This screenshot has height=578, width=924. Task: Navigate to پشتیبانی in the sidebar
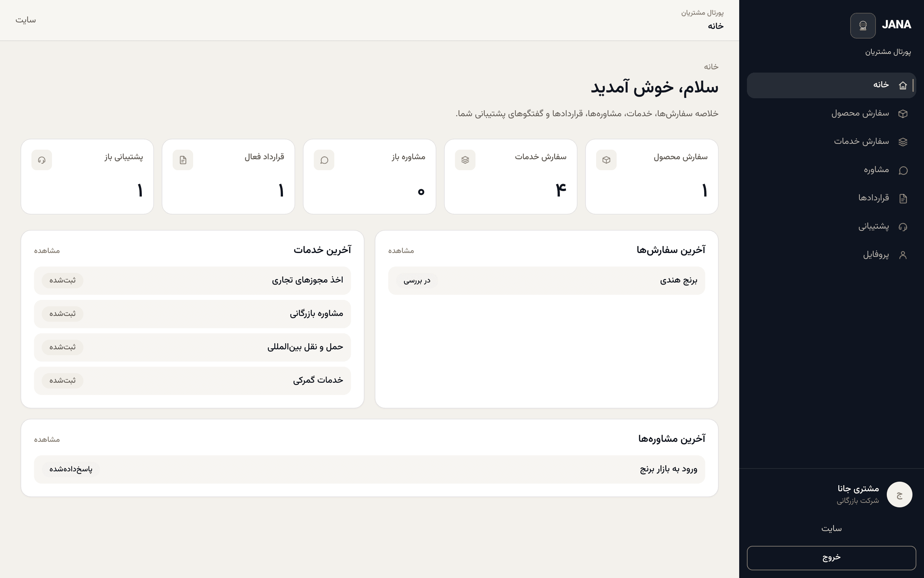click(831, 227)
